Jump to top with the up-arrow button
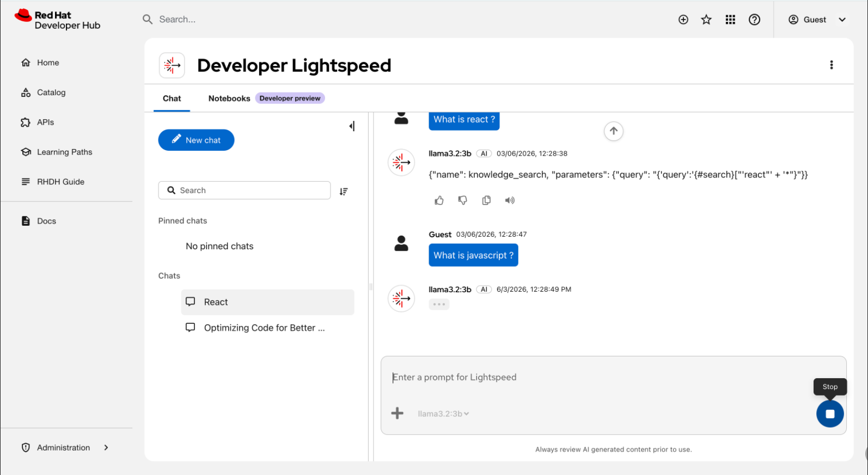This screenshot has width=868, height=475. click(x=614, y=131)
